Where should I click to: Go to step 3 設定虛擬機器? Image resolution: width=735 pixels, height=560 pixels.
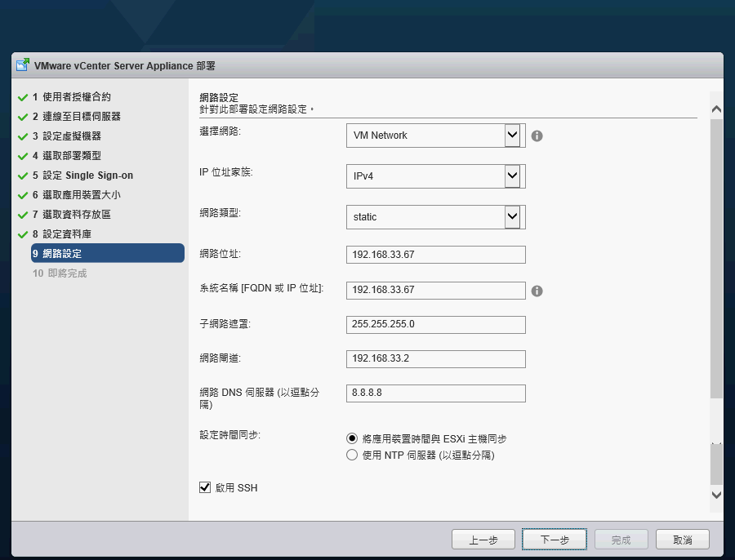67,136
